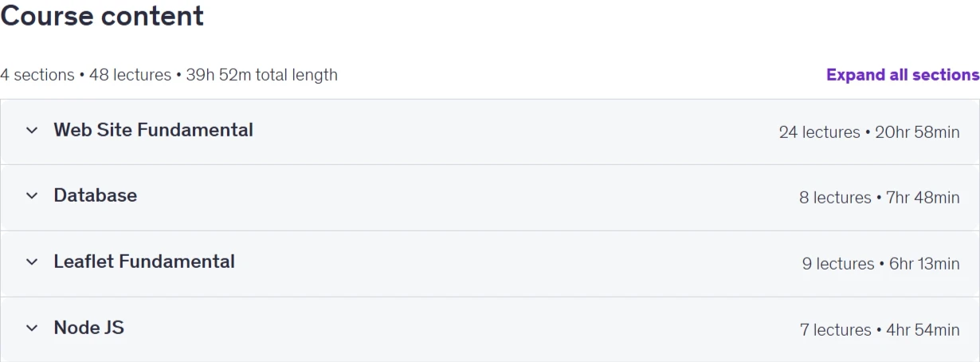Viewport: 980px width, 362px height.
Task: Click the Course content heading
Action: pos(102,16)
